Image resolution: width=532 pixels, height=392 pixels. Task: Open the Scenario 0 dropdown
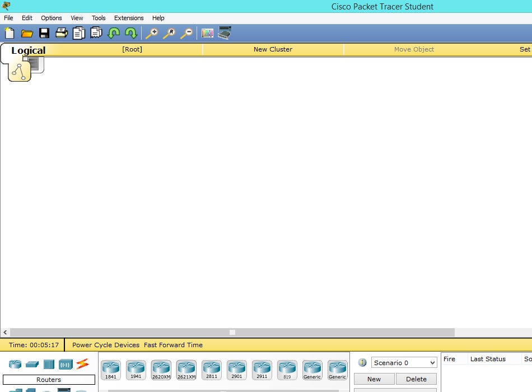[x=404, y=362]
